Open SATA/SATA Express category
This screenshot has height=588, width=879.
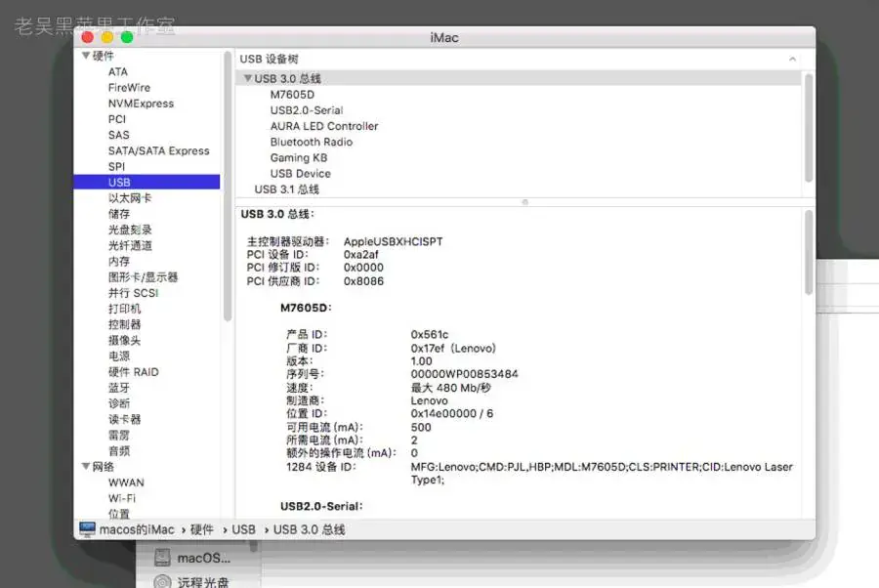click(x=158, y=150)
